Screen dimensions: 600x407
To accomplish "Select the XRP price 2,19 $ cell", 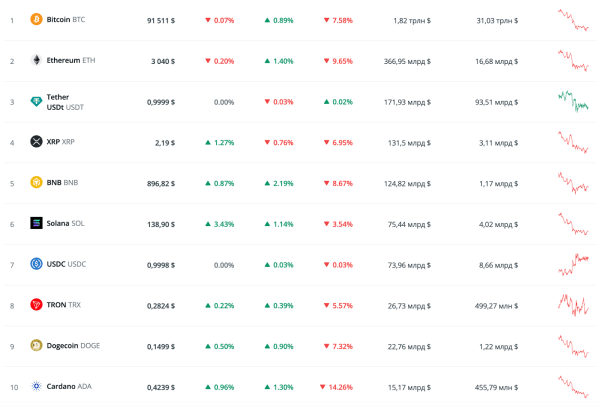I will click(x=164, y=142).
